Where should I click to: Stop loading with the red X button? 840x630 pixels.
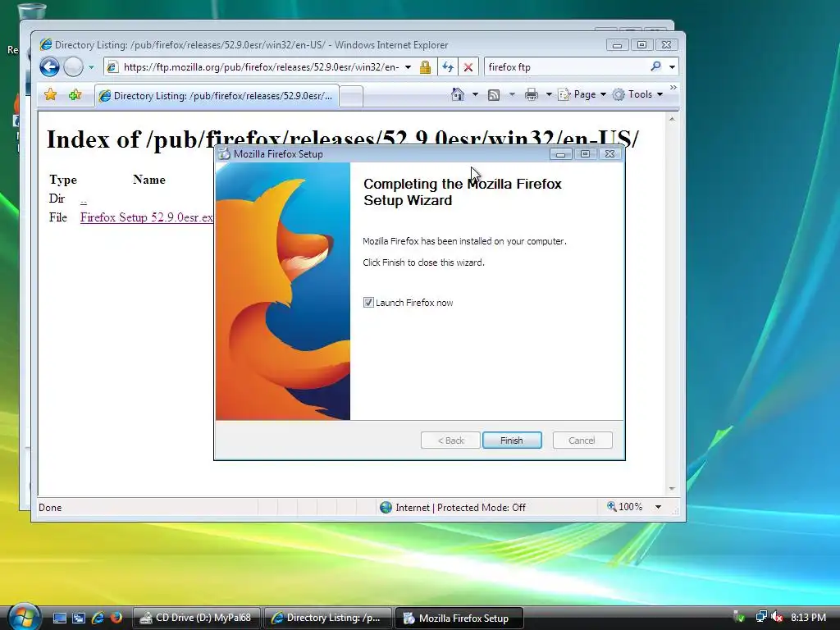point(468,67)
